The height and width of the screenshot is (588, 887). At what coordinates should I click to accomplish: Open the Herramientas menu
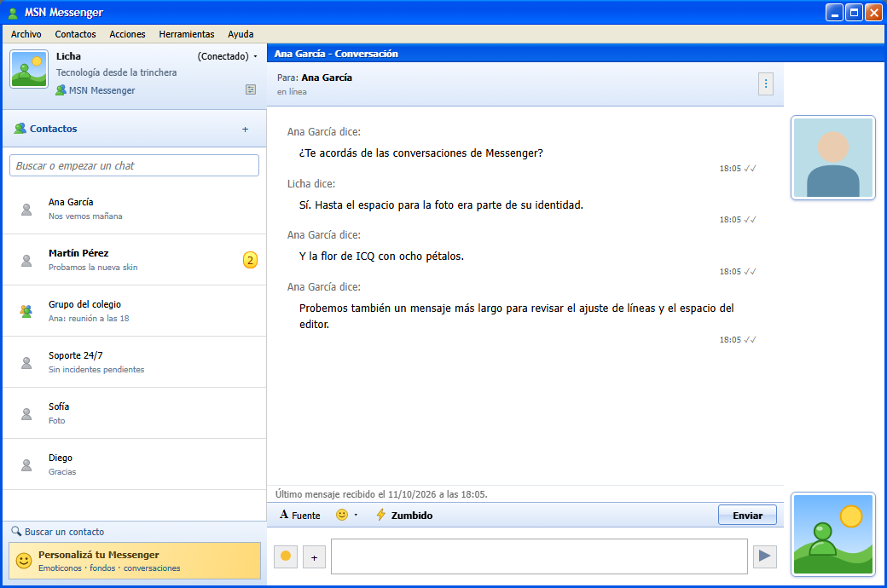187,34
